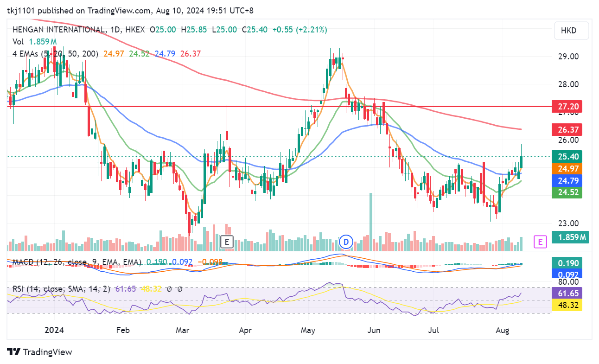The width and height of the screenshot is (599, 364).
Task: Click the Jul label on time axis
Action: (x=433, y=331)
